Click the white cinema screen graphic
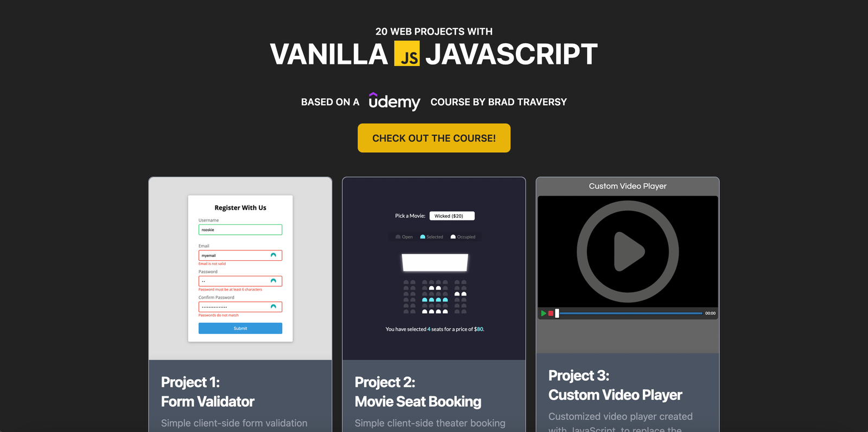 point(435,263)
